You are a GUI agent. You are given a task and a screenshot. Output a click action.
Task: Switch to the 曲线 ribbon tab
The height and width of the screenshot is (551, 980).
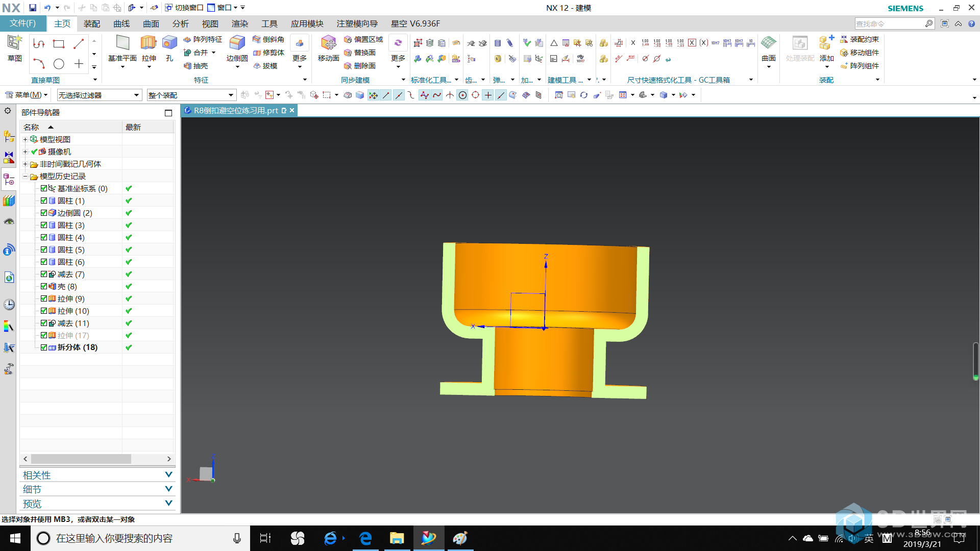point(121,23)
